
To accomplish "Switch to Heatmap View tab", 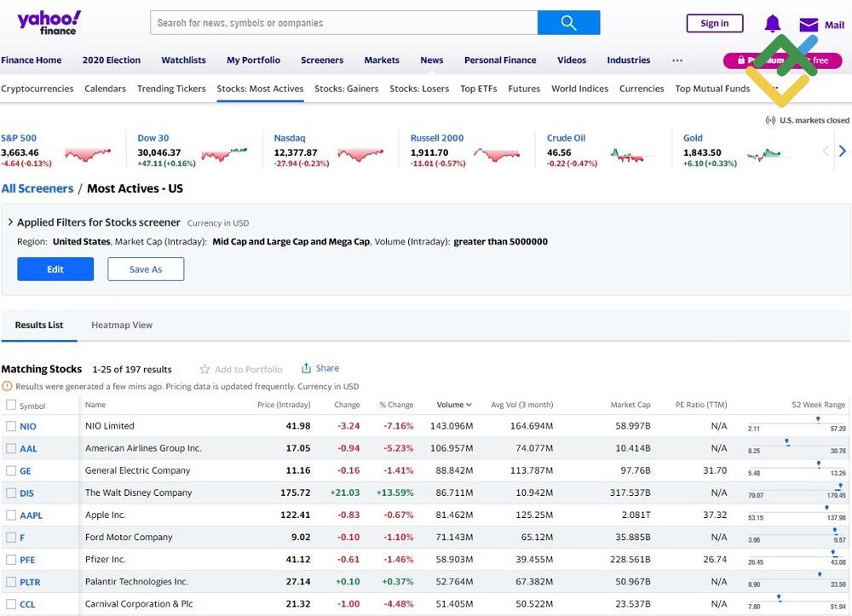I will (x=122, y=325).
